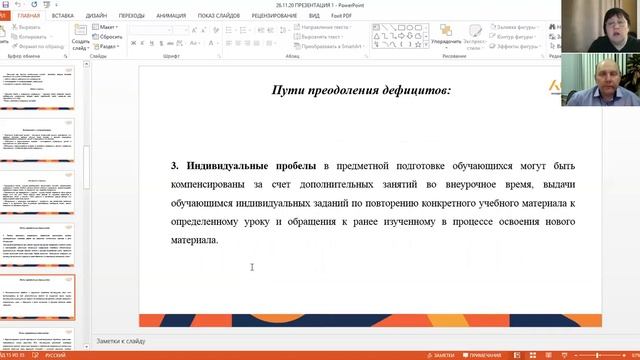
Task: Open the change case Aa dropdown
Action: [x=194, y=43]
